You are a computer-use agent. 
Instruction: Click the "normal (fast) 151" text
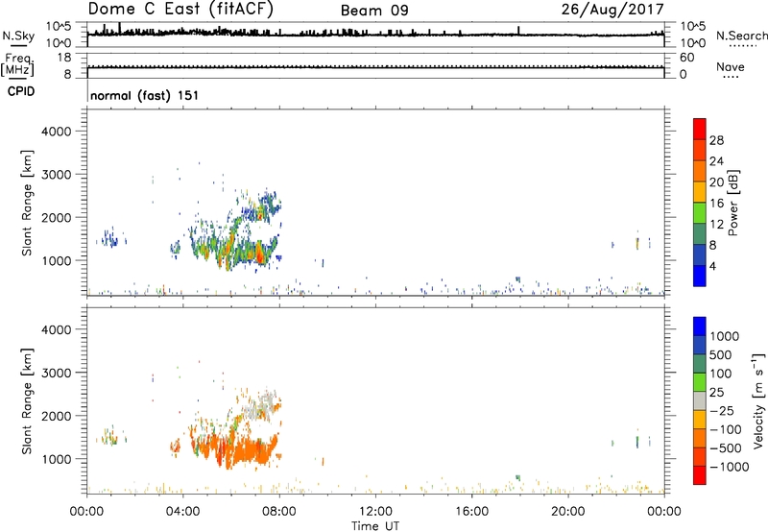[x=145, y=95]
